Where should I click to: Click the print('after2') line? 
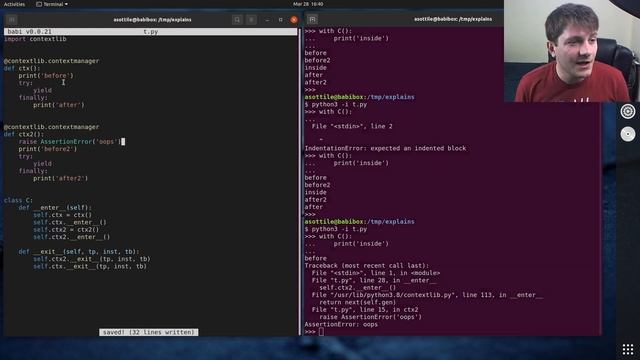coord(61,178)
